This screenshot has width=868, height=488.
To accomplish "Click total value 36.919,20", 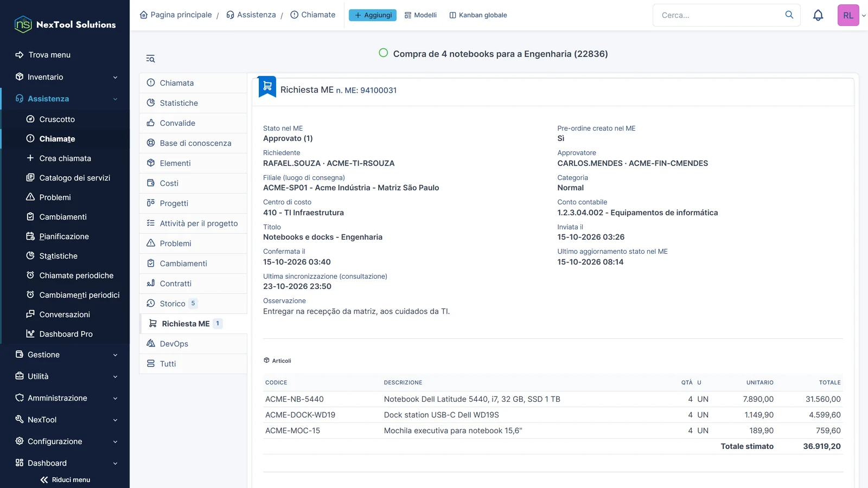I will pos(822,446).
